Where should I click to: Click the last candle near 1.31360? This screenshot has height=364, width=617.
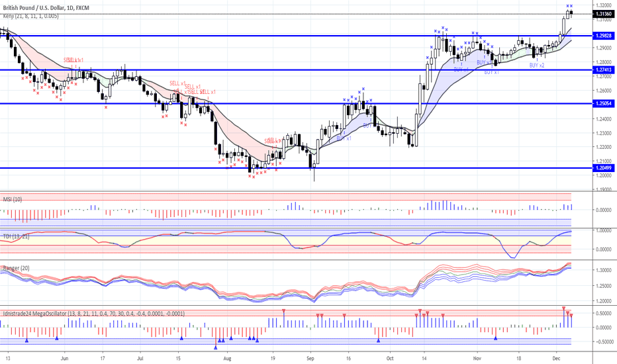coord(571,13)
